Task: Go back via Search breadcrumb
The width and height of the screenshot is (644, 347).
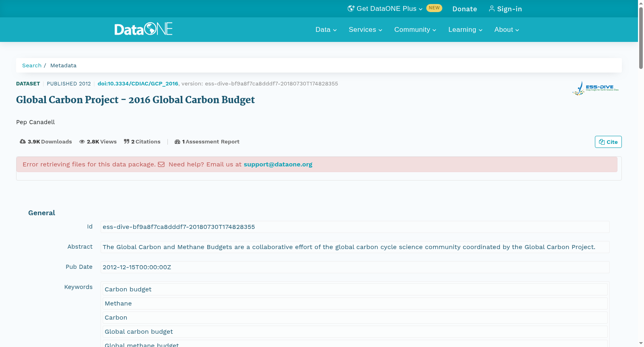Action: [x=32, y=65]
